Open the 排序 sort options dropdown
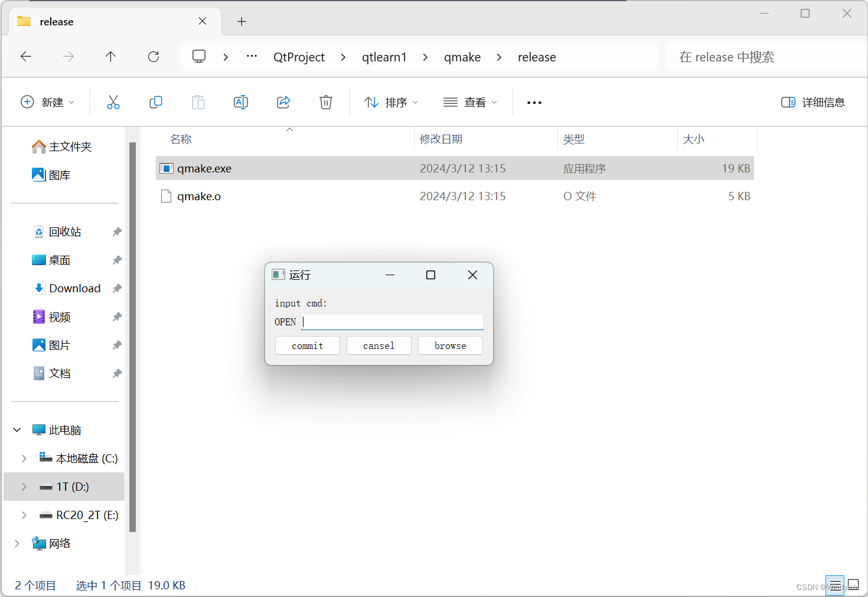The height and width of the screenshot is (597, 868). (391, 102)
